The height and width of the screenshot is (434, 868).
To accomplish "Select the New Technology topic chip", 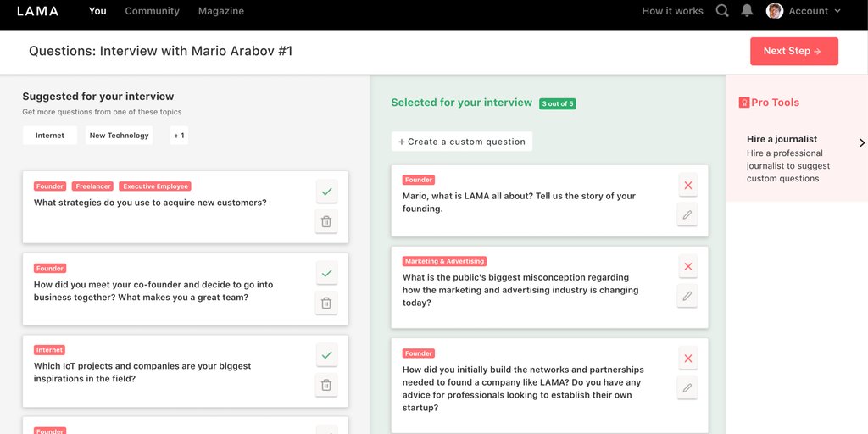I will coord(119,135).
